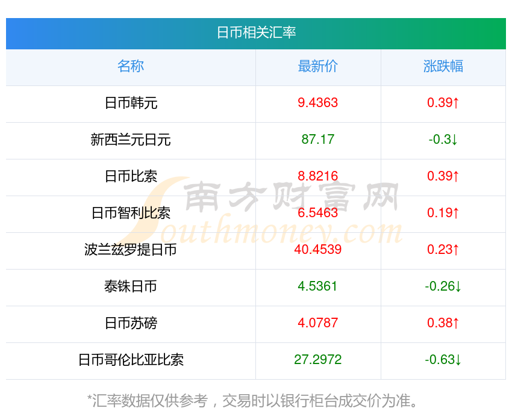Click the 波兰兹罗提日币 row name
Screen dimensions: 512x420
pyautogui.click(x=131, y=250)
